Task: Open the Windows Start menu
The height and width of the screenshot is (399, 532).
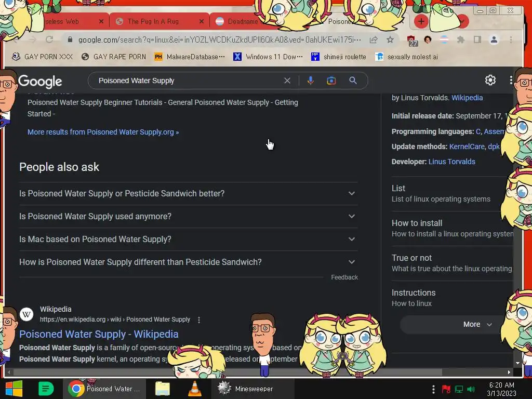Action: [14, 389]
